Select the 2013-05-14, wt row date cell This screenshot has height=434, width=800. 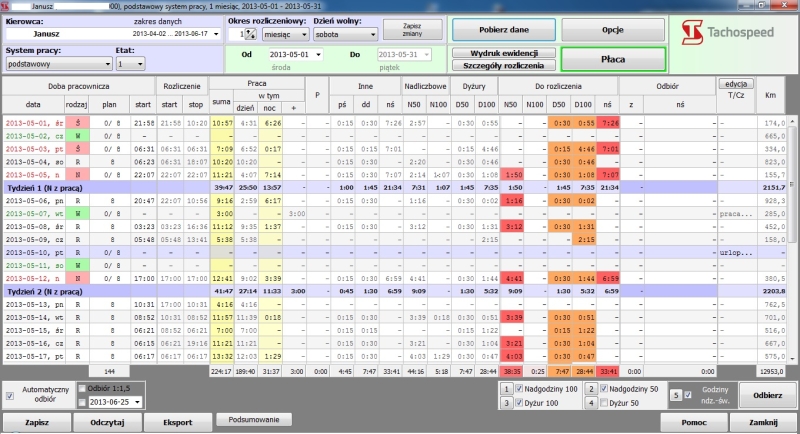34,317
